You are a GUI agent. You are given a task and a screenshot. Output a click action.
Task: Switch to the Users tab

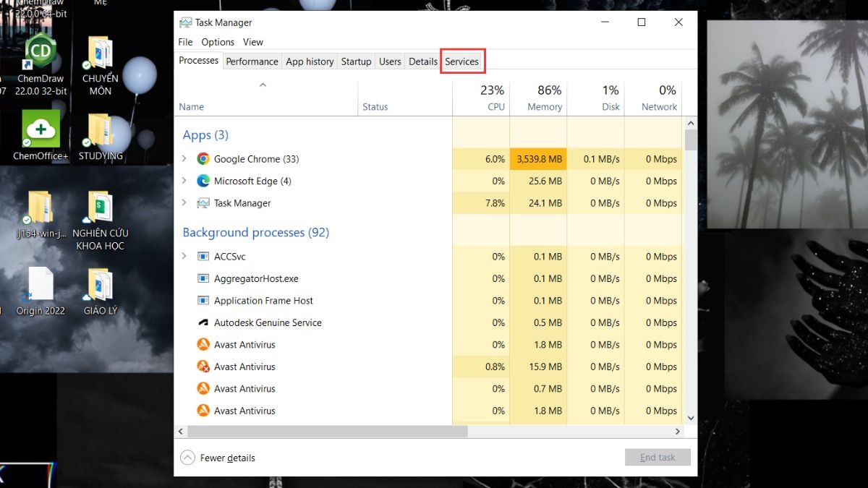390,61
